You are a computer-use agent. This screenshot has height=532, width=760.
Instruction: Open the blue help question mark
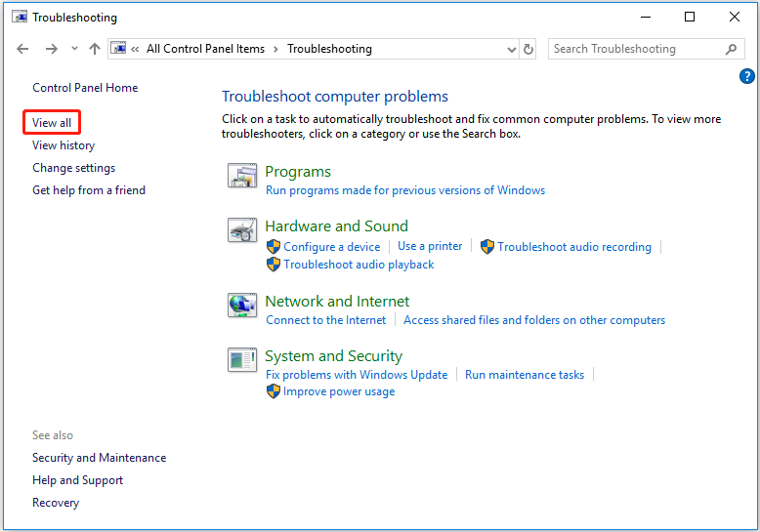pos(747,76)
